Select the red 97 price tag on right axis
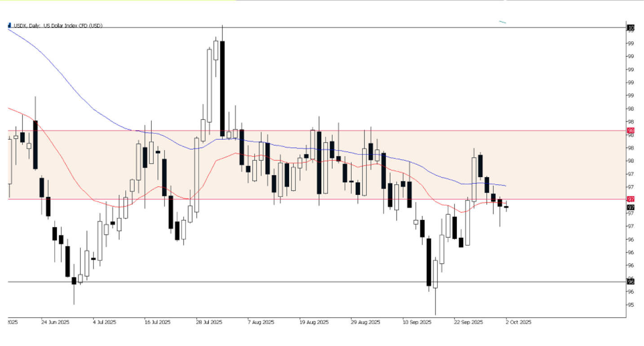Screen dimensions: 644x346 point(631,198)
